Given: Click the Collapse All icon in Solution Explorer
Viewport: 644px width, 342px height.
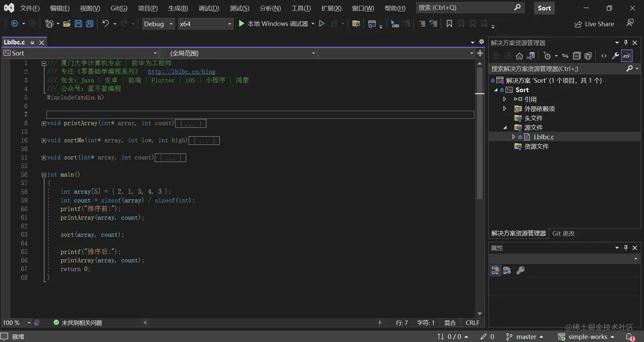Looking at the screenshot, I should click(577, 56).
